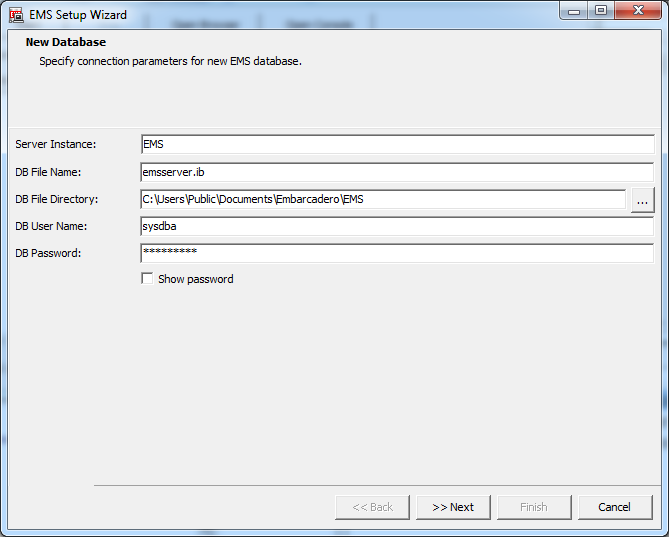This screenshot has height=537, width=669.
Task: Click the 'Specify connection parameters' description text
Action: (x=170, y=61)
